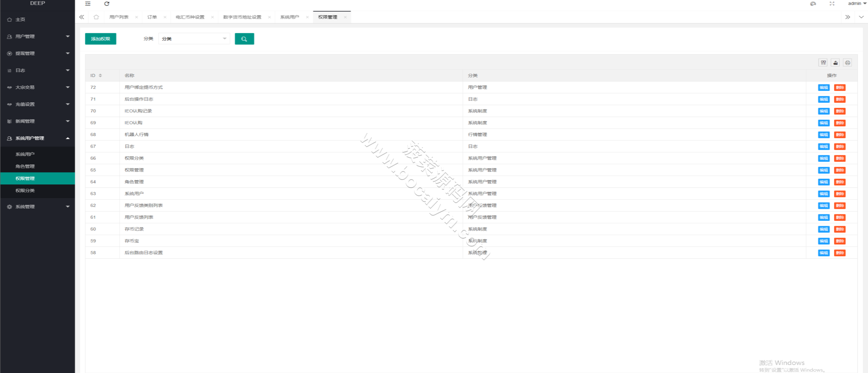Image resolution: width=868 pixels, height=373 pixels.
Task: Collapse sidebar using the menu fold icon
Action: [88, 4]
